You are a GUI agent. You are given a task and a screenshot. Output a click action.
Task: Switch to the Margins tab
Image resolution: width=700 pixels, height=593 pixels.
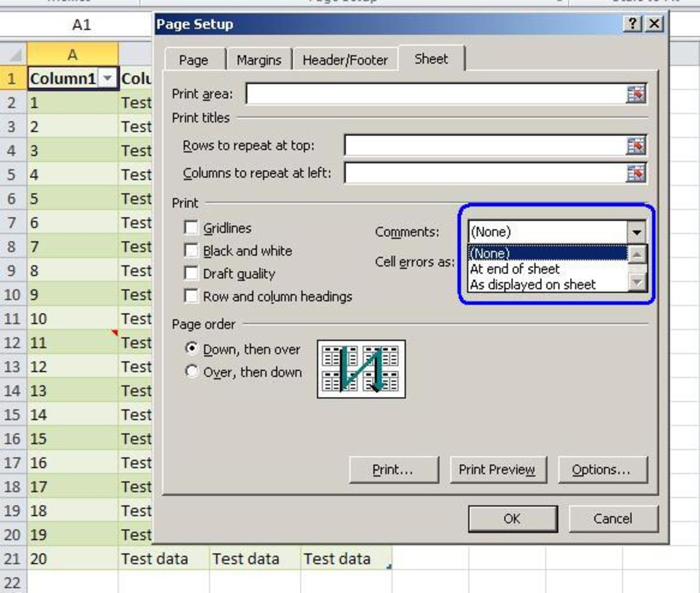point(258,59)
